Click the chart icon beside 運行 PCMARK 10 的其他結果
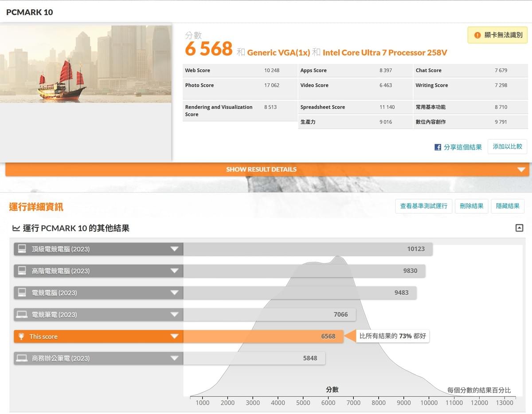The image size is (532, 414). click(x=16, y=228)
